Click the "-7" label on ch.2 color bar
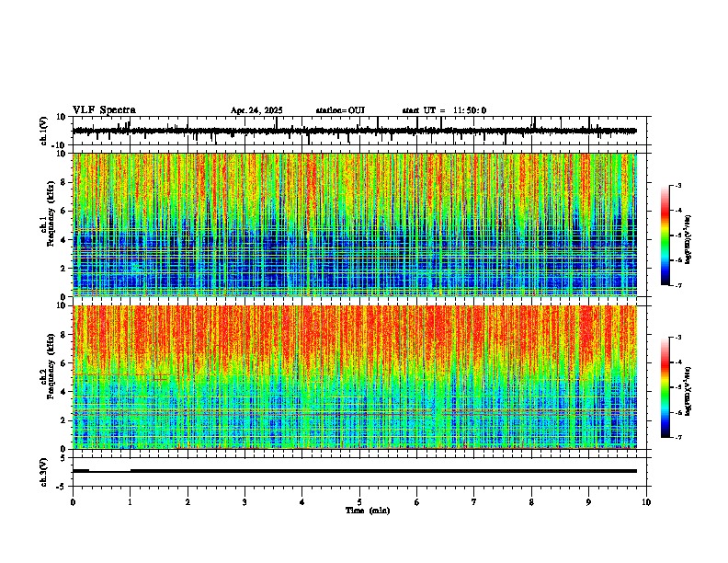728x563 pixels. [677, 437]
